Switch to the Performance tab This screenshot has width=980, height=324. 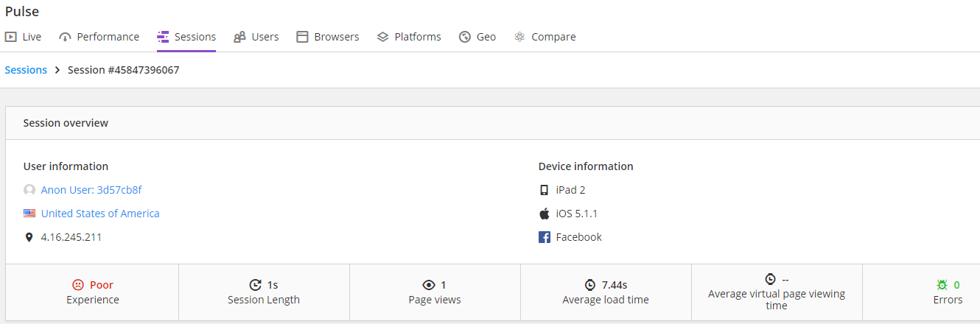[x=99, y=37]
